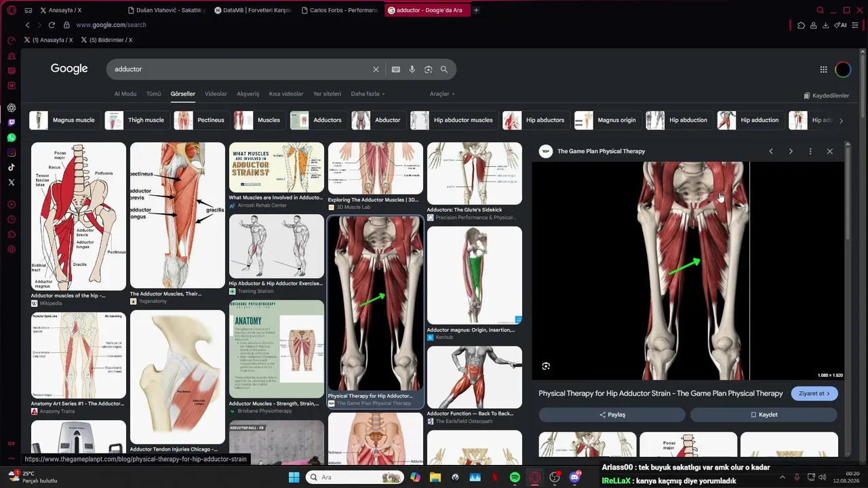Switch to the 'DataMB' browser tab
868x488 pixels.
pos(252,10)
